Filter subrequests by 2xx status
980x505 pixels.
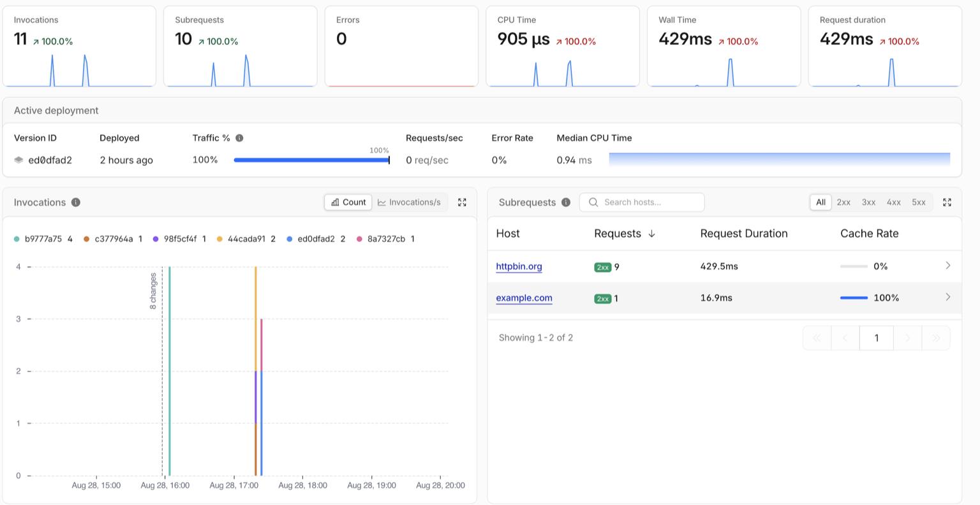(x=843, y=202)
